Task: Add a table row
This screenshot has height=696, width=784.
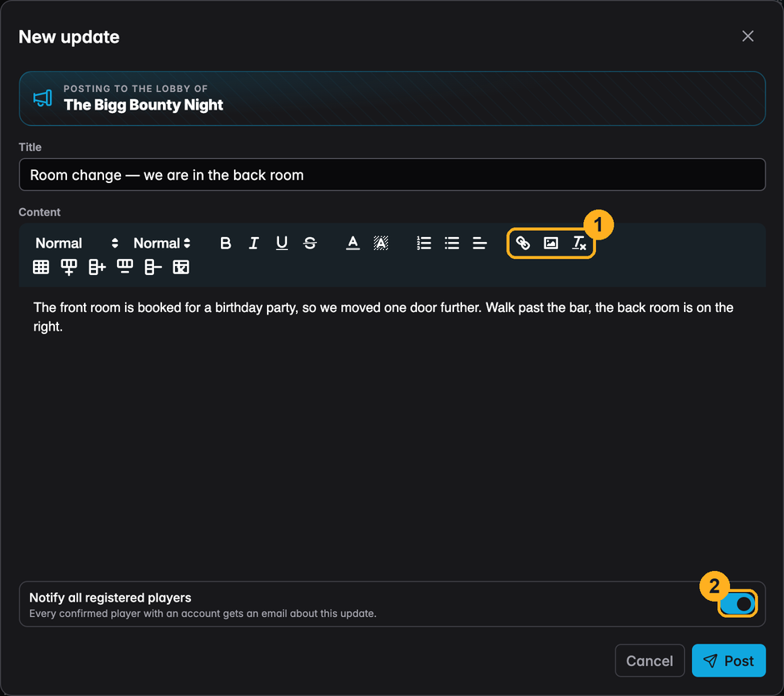Action: point(69,267)
